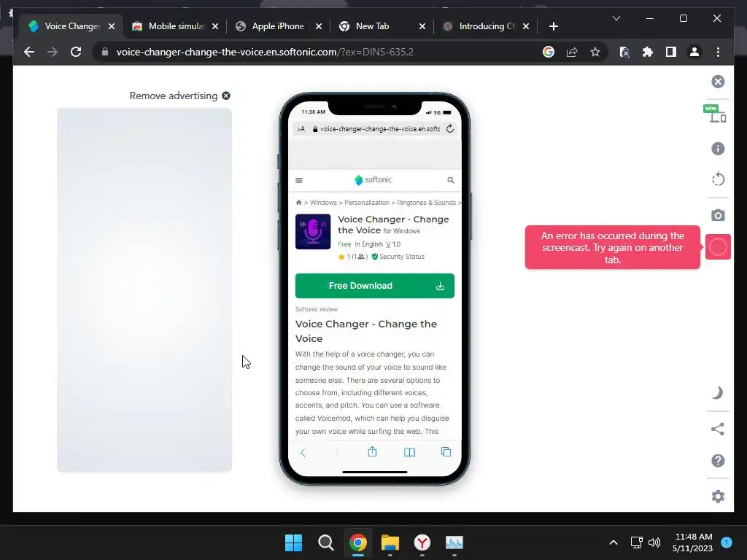Bookmark this page with the star

point(595,52)
